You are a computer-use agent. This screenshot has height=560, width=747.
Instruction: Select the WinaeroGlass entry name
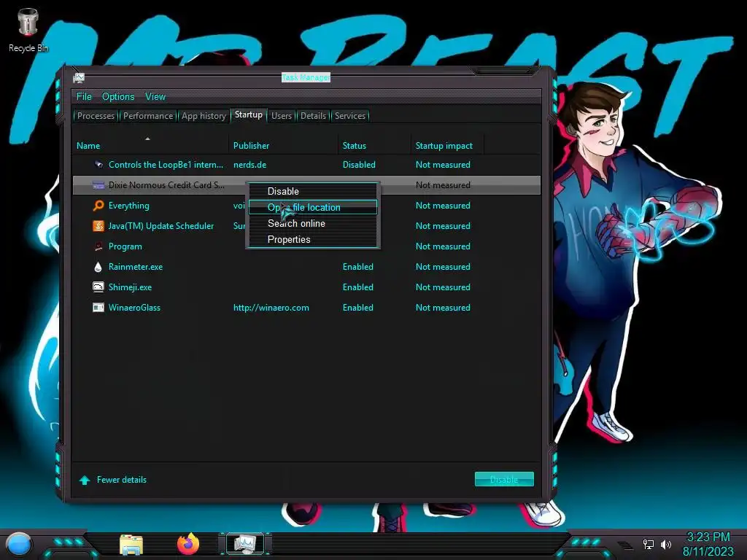(x=134, y=308)
